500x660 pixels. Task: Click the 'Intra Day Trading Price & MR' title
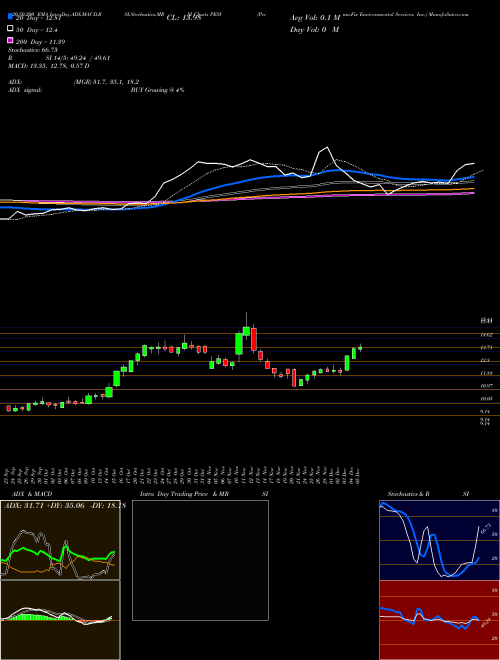click(184, 494)
